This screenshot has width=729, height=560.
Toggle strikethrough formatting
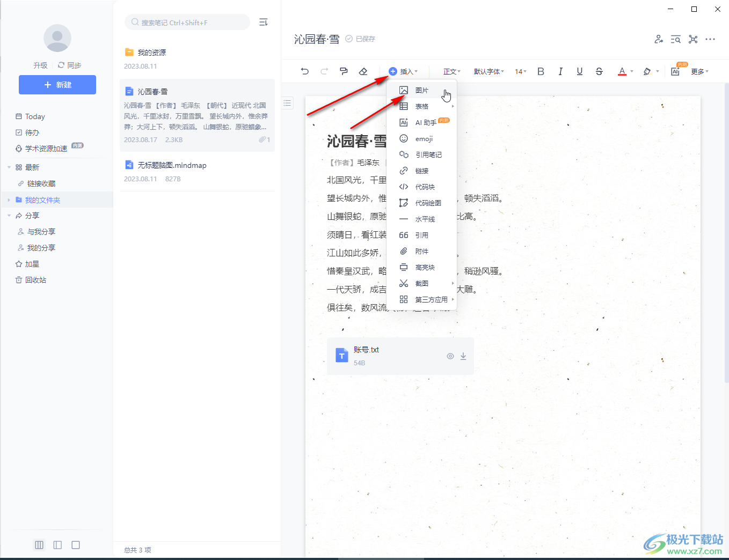(599, 71)
